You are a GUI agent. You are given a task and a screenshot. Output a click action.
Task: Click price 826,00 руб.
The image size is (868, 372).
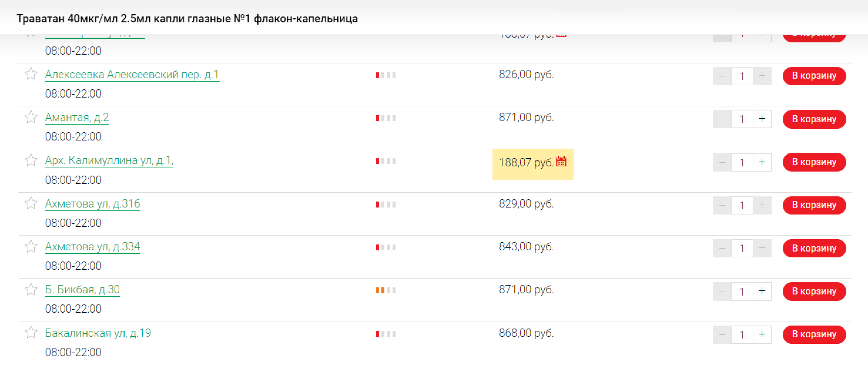tap(526, 75)
